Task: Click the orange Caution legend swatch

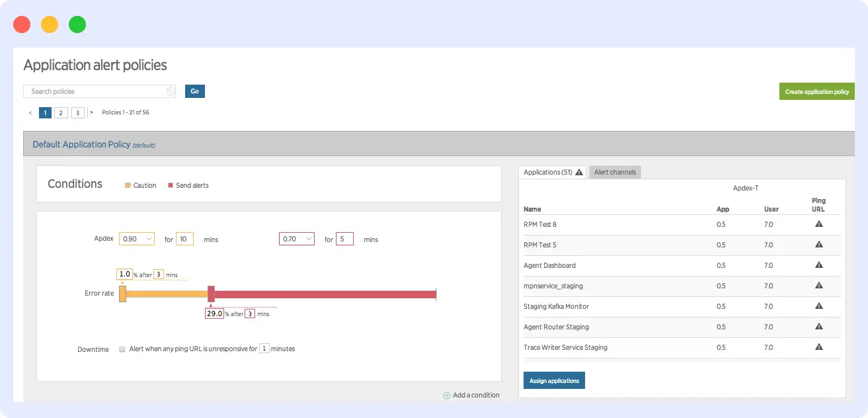Action: (128, 185)
